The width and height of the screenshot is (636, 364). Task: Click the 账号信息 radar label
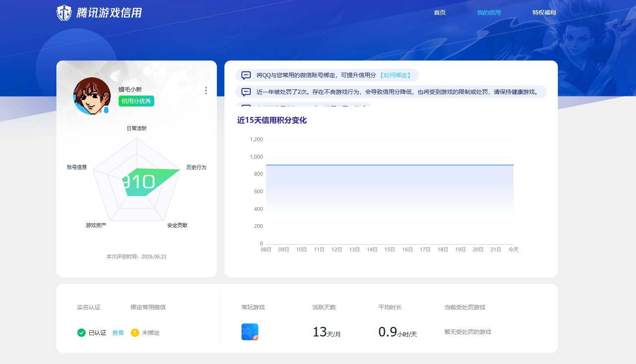pyautogui.click(x=77, y=167)
